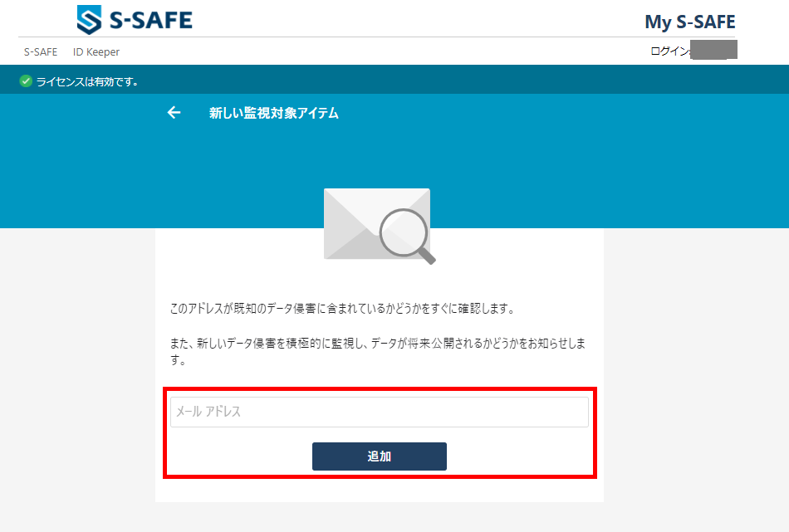Click the teal license status bar
Screen dimensions: 789x532
(x=457, y=81)
